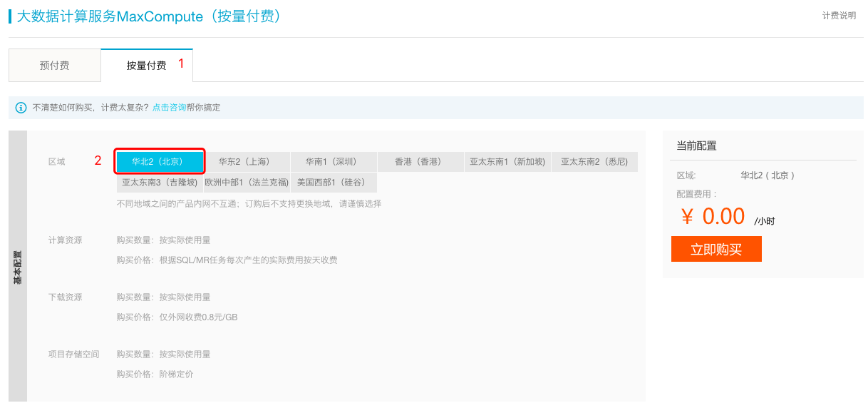Click the ¥ 0.00 price value
The width and height of the screenshot is (868, 403).
pos(713,216)
